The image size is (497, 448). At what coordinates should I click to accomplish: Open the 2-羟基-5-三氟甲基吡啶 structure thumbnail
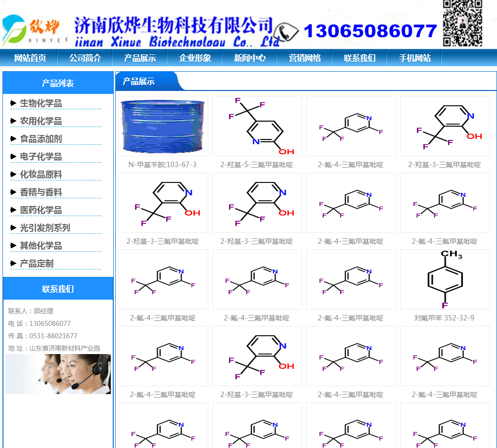click(257, 126)
